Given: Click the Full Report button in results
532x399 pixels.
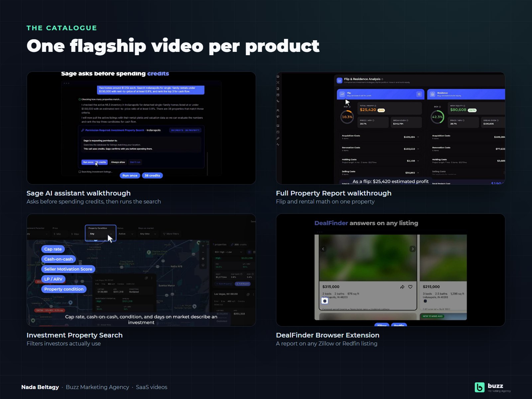Looking at the screenshot, I should tap(242, 284).
